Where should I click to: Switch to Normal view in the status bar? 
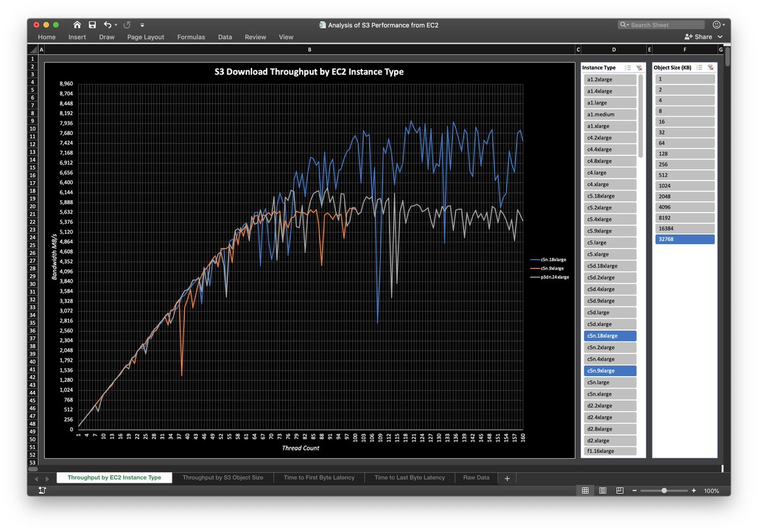[x=585, y=490]
